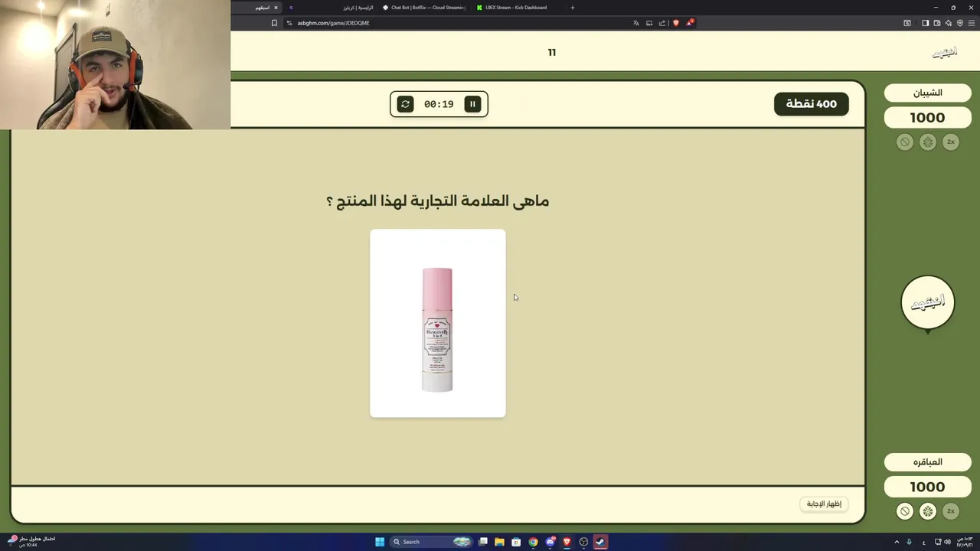Activate the wheel power-up for team العباقره

click(928, 511)
